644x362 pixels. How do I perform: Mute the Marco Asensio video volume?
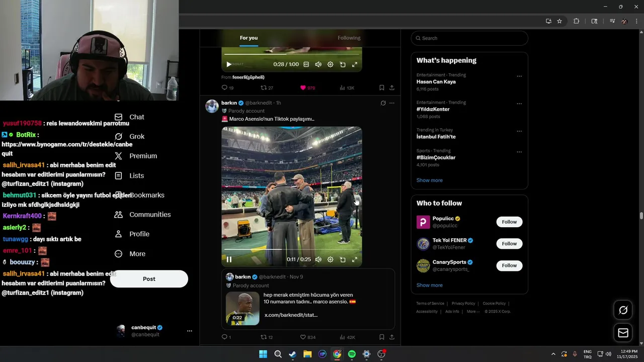tap(318, 259)
